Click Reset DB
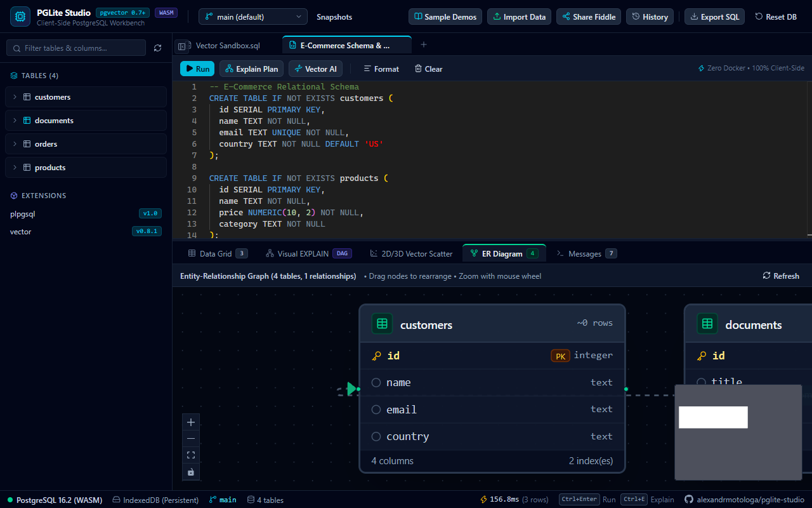 (x=776, y=17)
